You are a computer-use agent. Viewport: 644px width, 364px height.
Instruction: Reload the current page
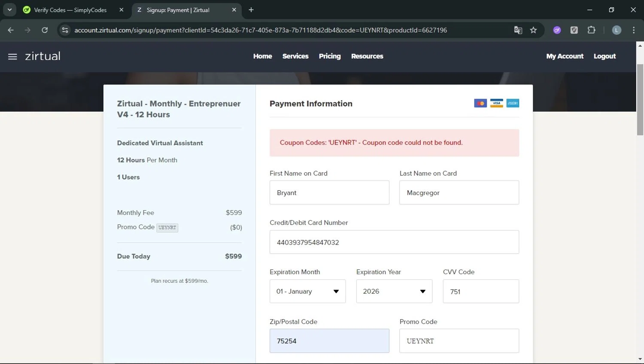pos(45,30)
